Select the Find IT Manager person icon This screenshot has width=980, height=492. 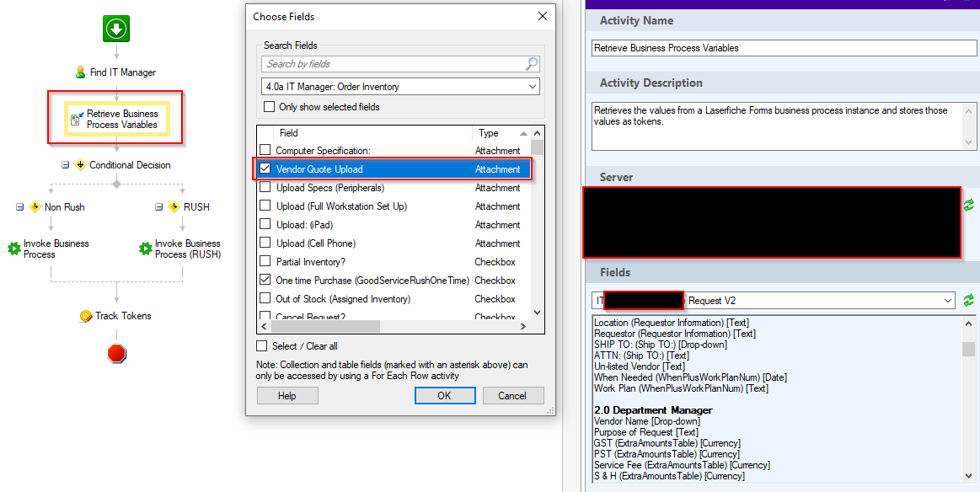coord(80,72)
